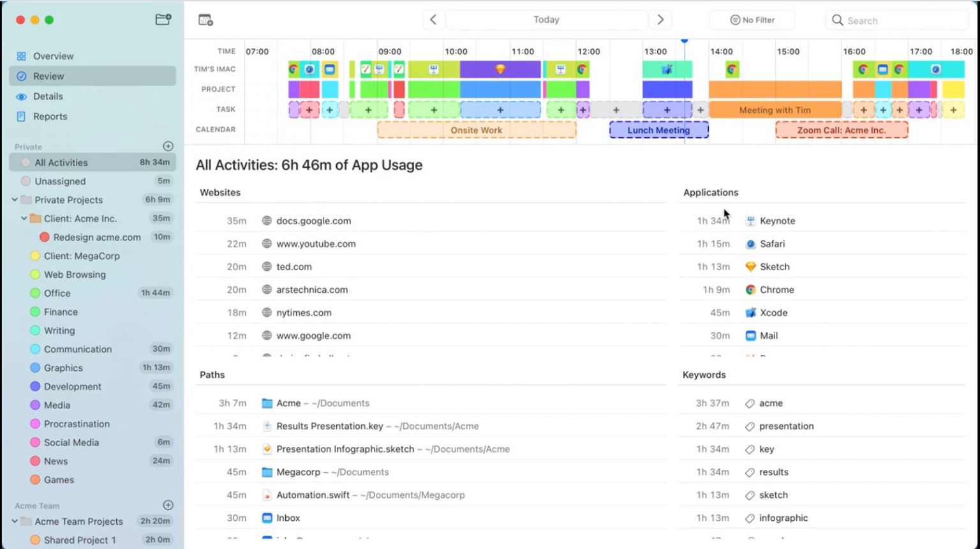Collapse the Client: Acme Inc. folder
Viewport: 980px width, 549px height.
(24, 218)
